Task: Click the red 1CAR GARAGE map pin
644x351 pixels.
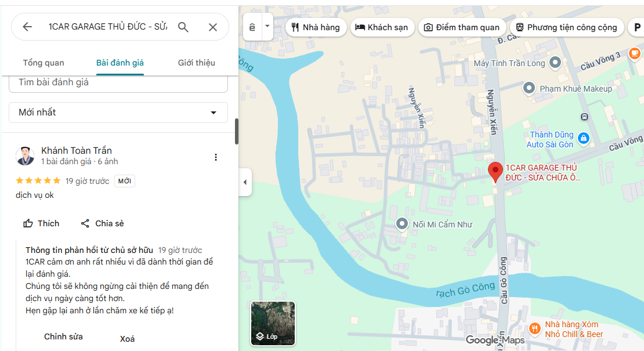Action: click(495, 172)
